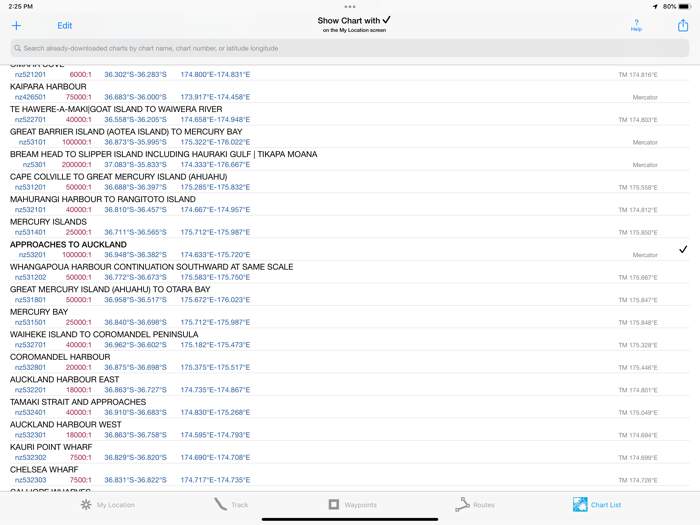This screenshot has height=525, width=700.
Task: Select APPROACHES TO AUCKLAND chart title
Action: pyautogui.click(x=68, y=245)
